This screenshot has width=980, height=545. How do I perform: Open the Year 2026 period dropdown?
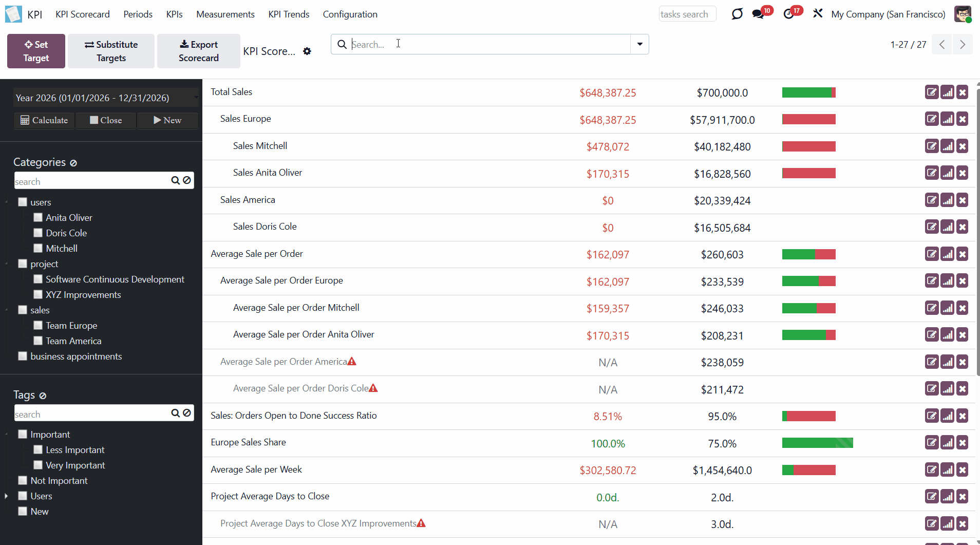coord(105,98)
